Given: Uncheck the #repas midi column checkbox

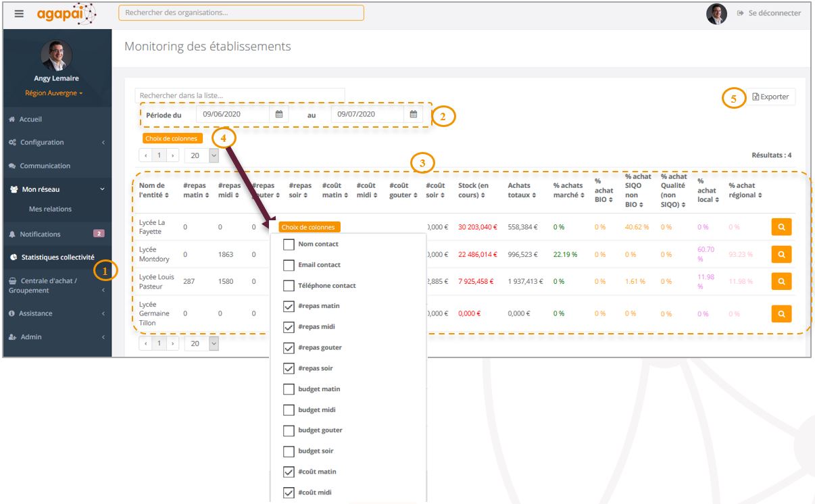Looking at the screenshot, I should pyautogui.click(x=289, y=327).
